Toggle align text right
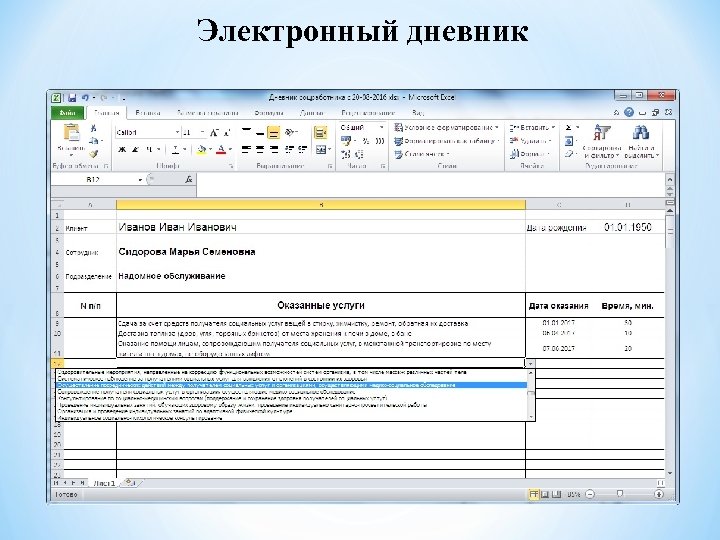Viewport: 720px width, 540px height. [x=274, y=149]
